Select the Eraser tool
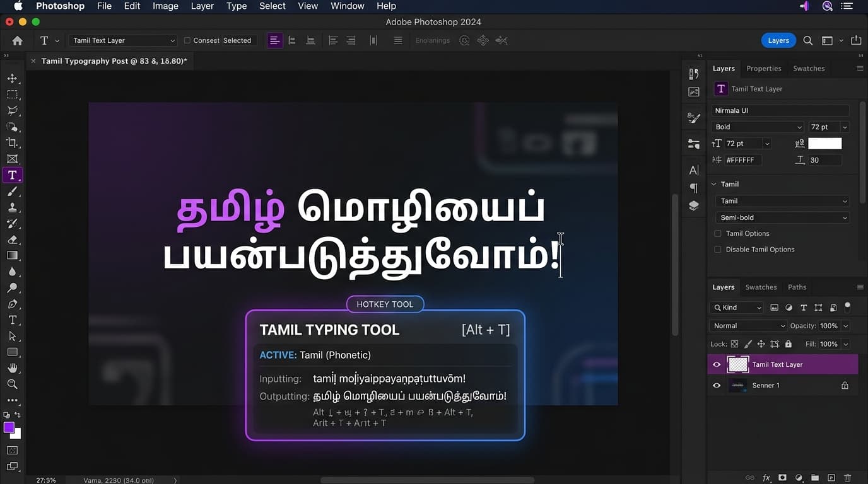The height and width of the screenshot is (484, 868). pos(12,239)
